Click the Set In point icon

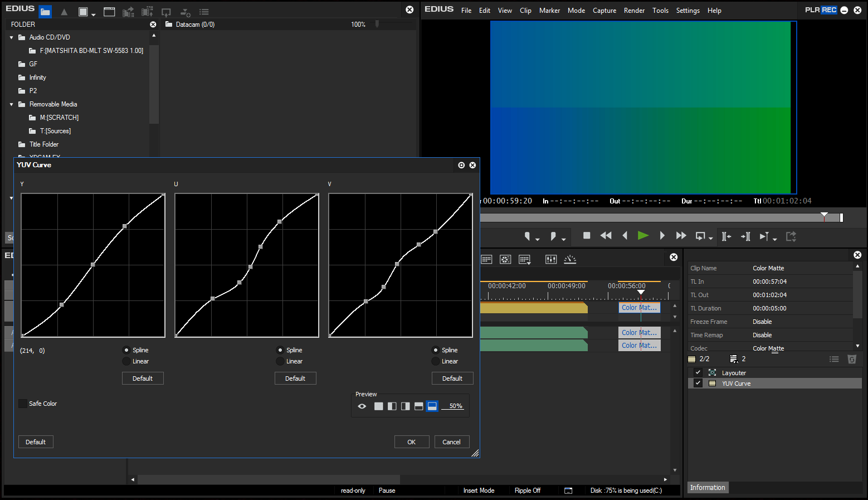tap(527, 236)
